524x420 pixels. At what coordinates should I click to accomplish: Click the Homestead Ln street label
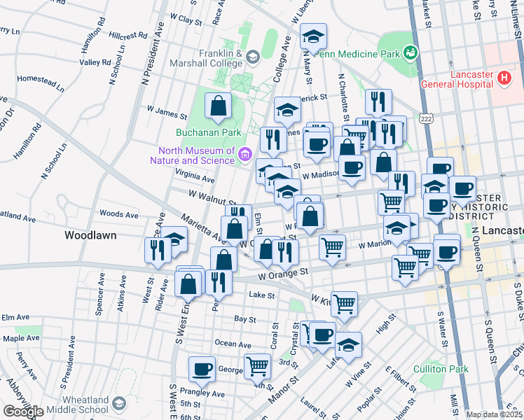(x=41, y=83)
